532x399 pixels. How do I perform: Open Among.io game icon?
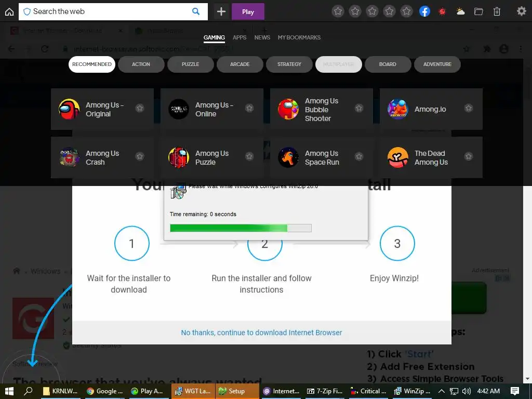(x=397, y=109)
